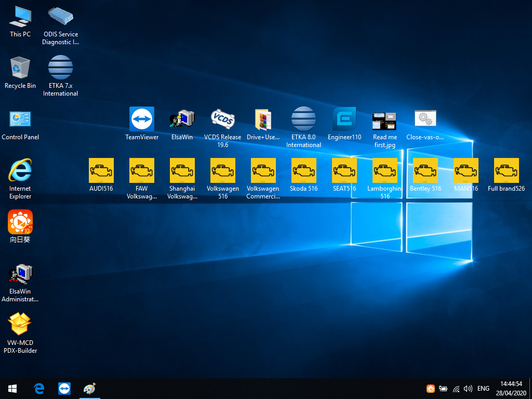
Task: Click the clock showing 14:44:54
Action: click(511, 384)
